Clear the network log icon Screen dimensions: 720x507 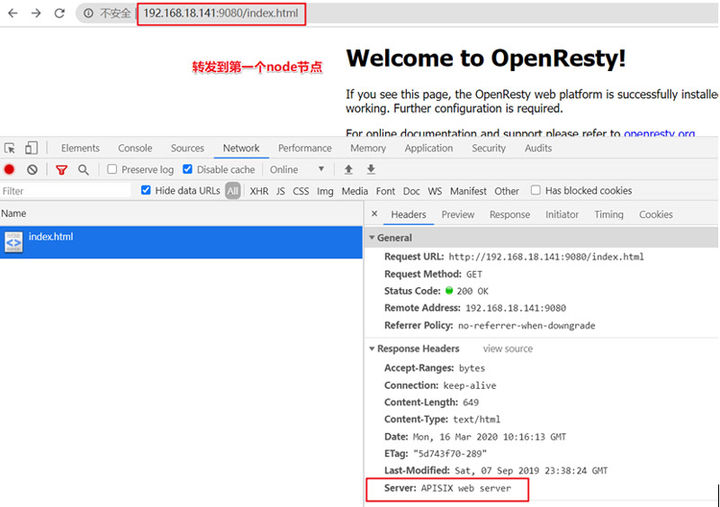click(x=32, y=169)
